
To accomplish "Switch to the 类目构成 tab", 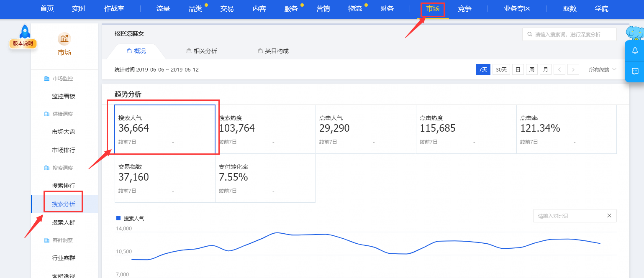I will (274, 51).
